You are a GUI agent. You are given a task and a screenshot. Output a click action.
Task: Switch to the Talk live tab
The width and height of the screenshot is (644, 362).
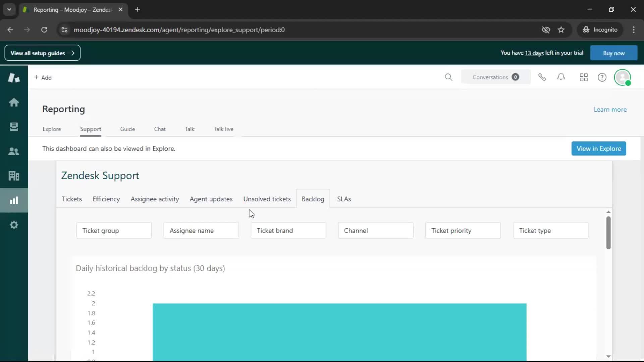(x=224, y=129)
